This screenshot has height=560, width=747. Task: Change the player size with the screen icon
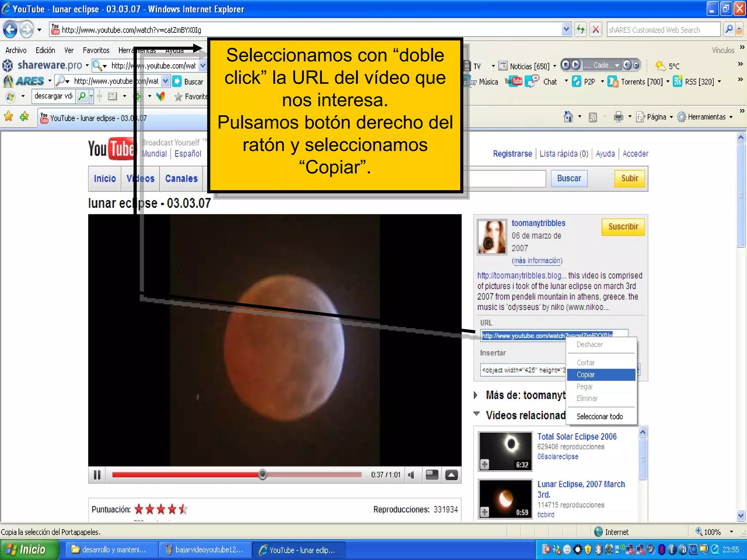tap(432, 475)
